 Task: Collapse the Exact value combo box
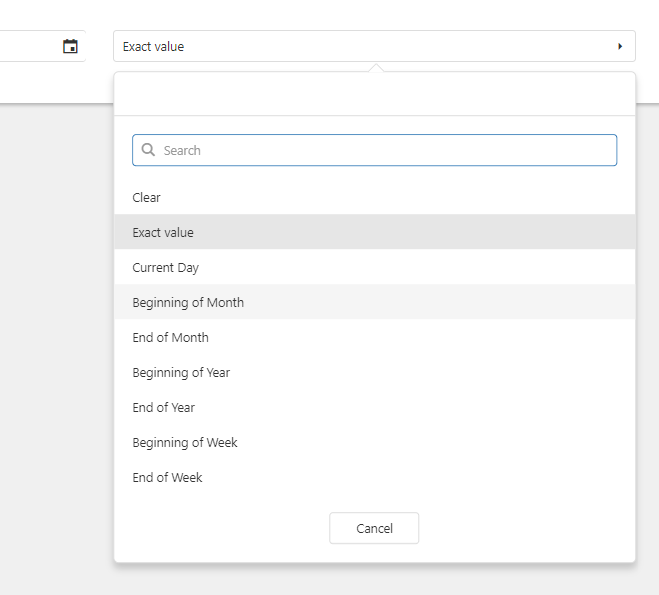click(374, 46)
